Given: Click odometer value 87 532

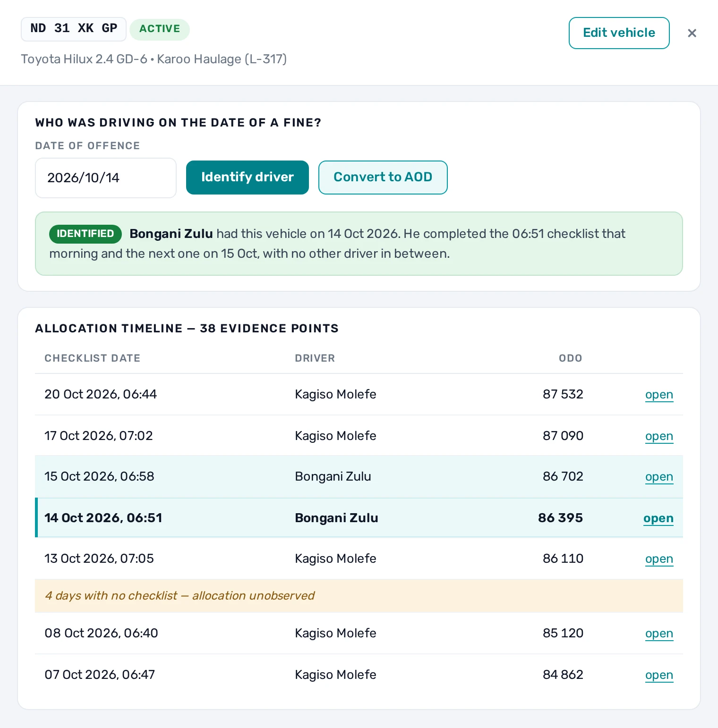Looking at the screenshot, I should pos(563,394).
